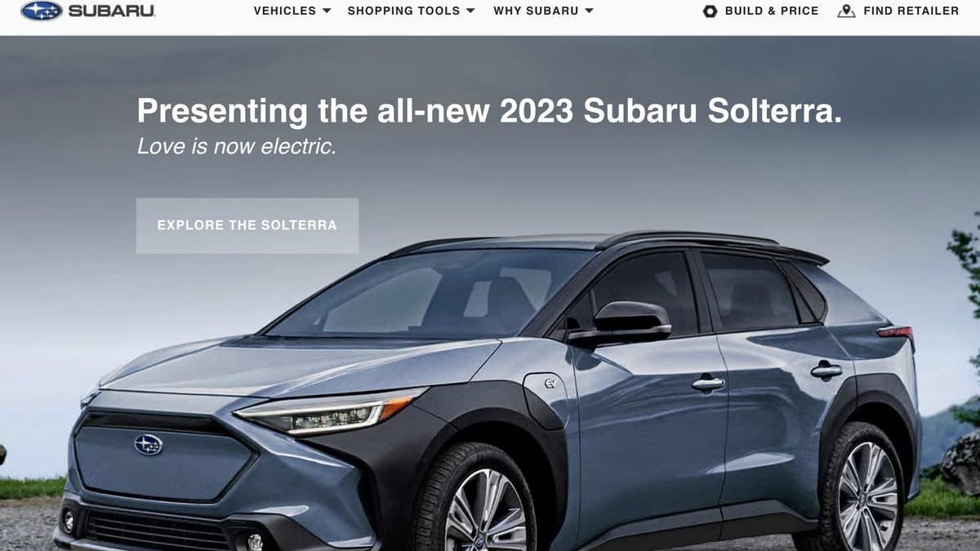
Task: Open the VEHICLES menu
Action: point(292,11)
